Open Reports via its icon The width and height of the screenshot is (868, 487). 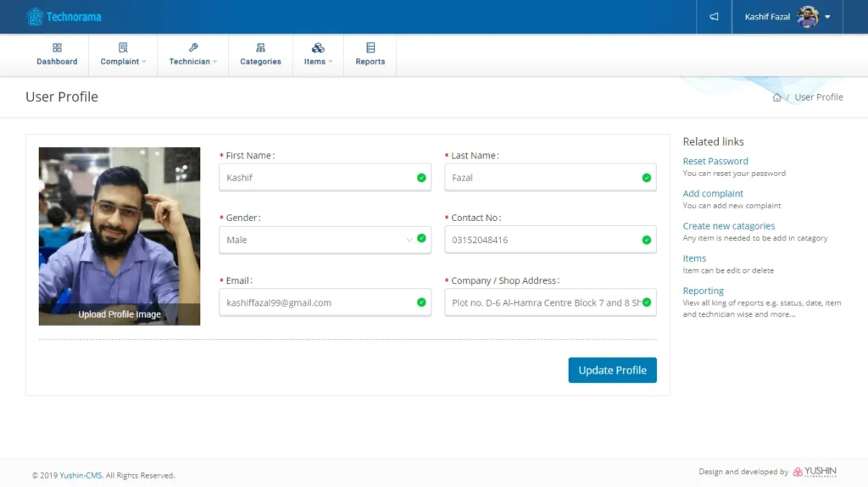[370, 48]
